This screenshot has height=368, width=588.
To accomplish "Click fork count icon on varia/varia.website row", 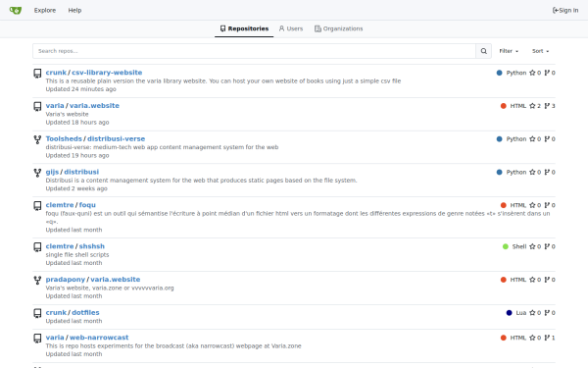I will 547,106.
